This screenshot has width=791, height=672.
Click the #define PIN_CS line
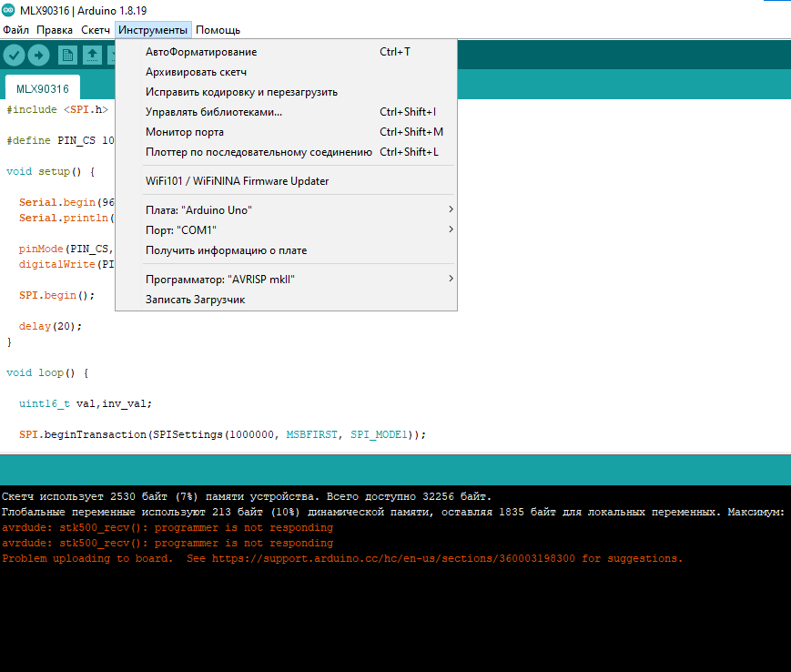(x=60, y=140)
